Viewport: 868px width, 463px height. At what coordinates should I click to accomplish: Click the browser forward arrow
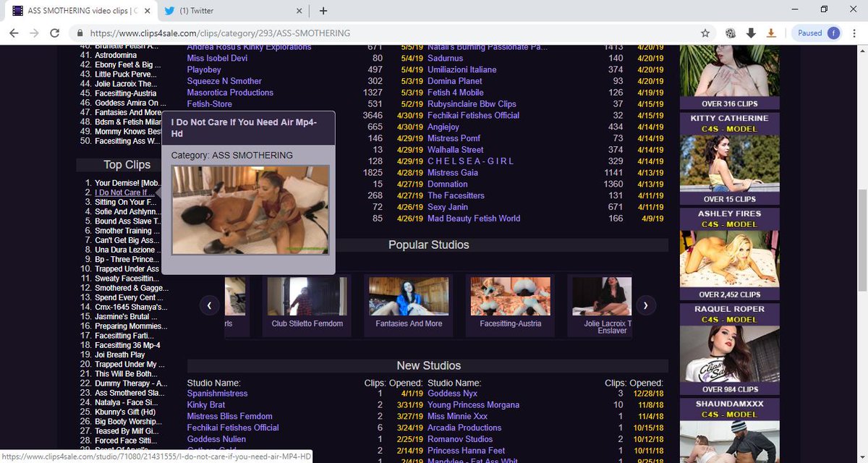(x=35, y=33)
